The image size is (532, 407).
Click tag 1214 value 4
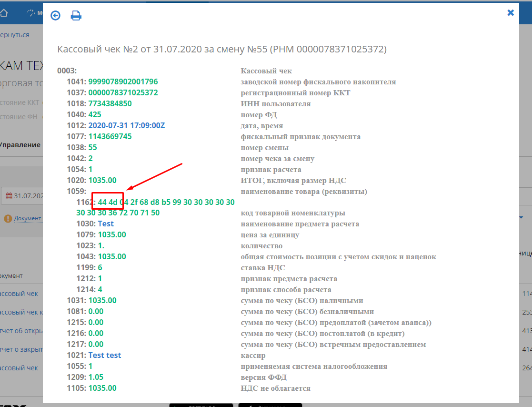[100, 289]
